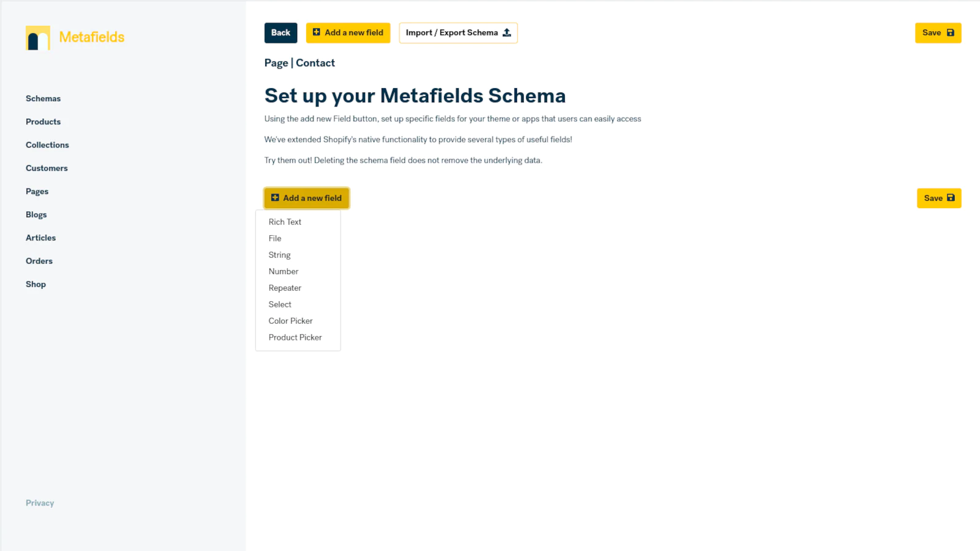This screenshot has width=980, height=551.
Task: Click the floppy disk icon in lower Save button
Action: click(x=951, y=198)
